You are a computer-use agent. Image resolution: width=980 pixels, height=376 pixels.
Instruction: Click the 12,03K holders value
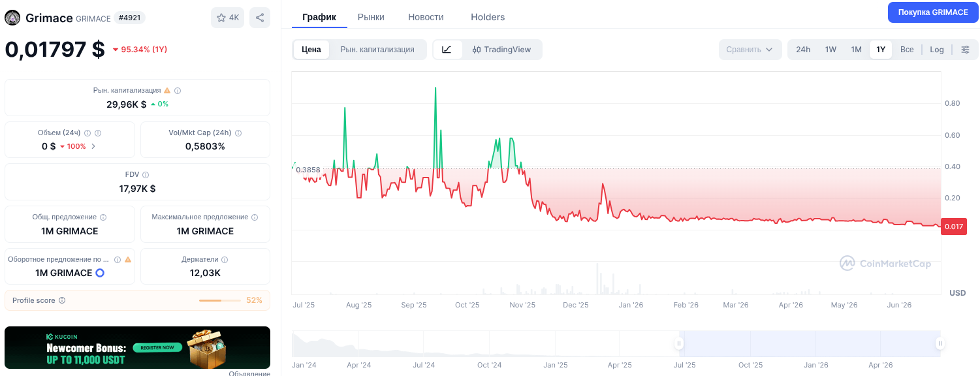205,273
